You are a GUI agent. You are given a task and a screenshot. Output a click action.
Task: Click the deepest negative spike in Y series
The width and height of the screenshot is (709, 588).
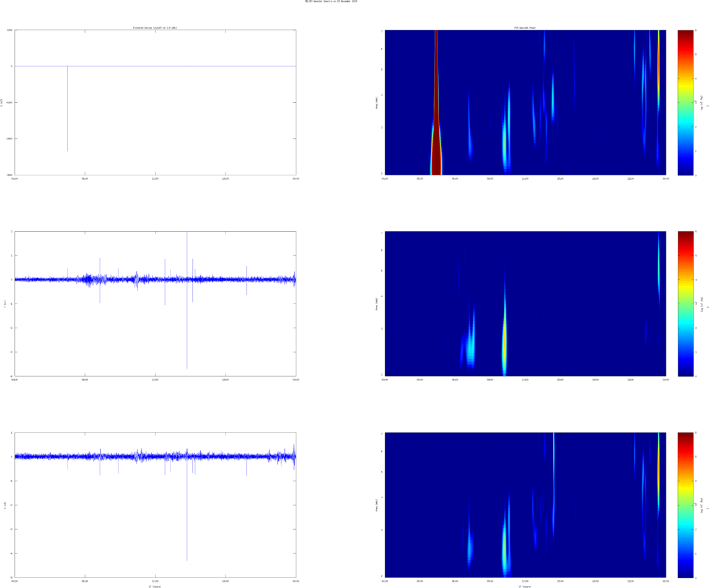(x=187, y=323)
